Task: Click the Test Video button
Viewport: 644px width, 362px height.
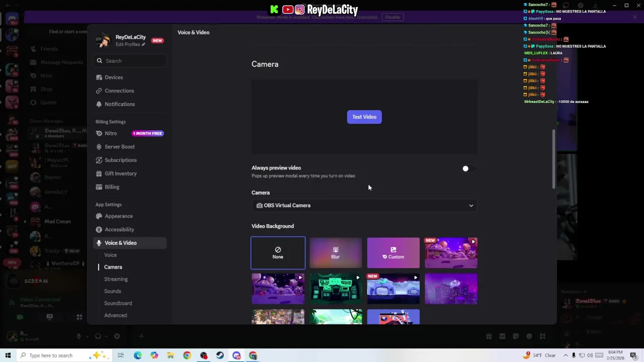Action: [x=364, y=117]
